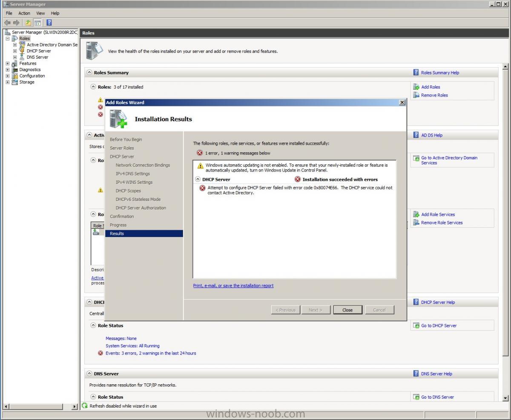Viewport: 511px width, 420px height.
Task: Click the refresh disabled status icon
Action: tap(84, 406)
